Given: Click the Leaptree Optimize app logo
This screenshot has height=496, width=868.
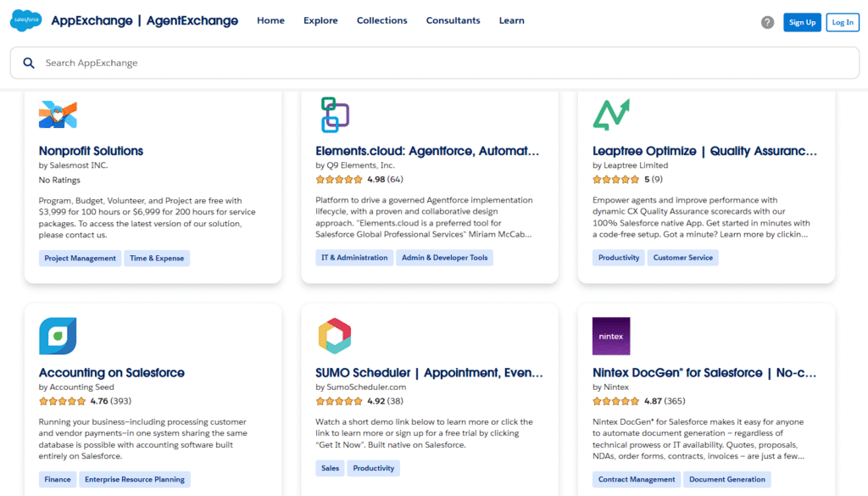Looking at the screenshot, I should 611,114.
